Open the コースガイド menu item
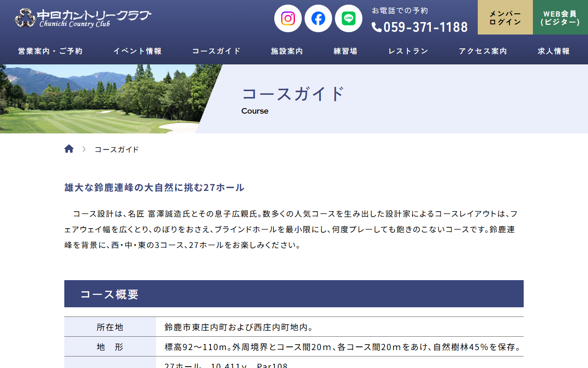Image resolution: width=588 pixels, height=368 pixels. 216,51
